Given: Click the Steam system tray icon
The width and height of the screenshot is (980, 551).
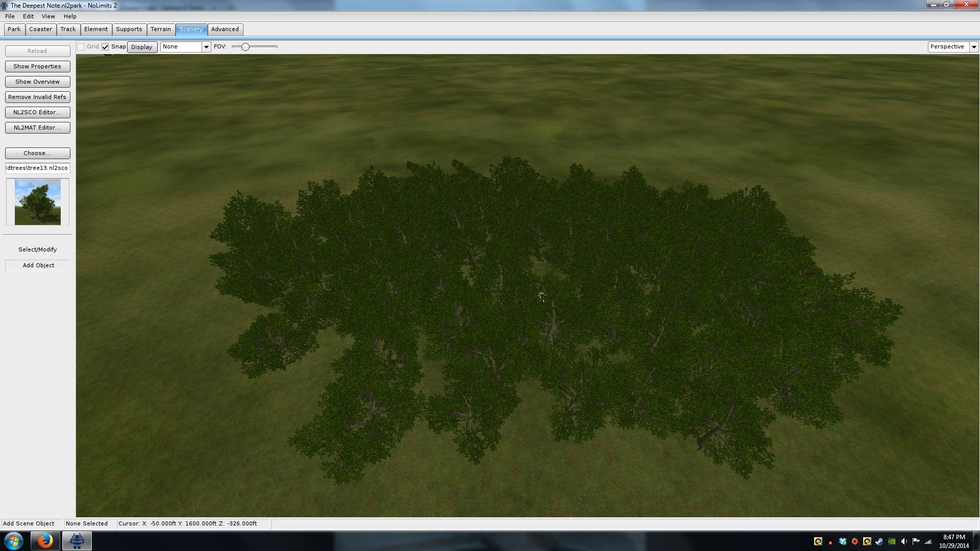Looking at the screenshot, I should click(879, 541).
